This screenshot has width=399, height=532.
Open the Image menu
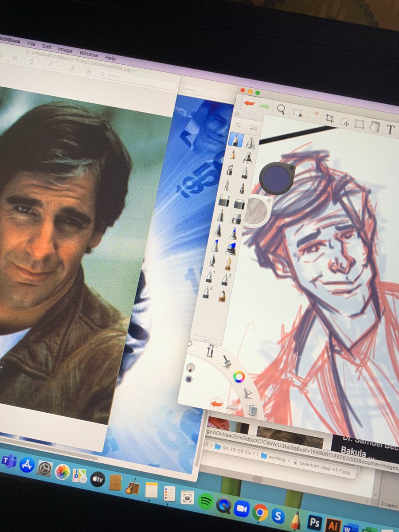click(x=65, y=50)
